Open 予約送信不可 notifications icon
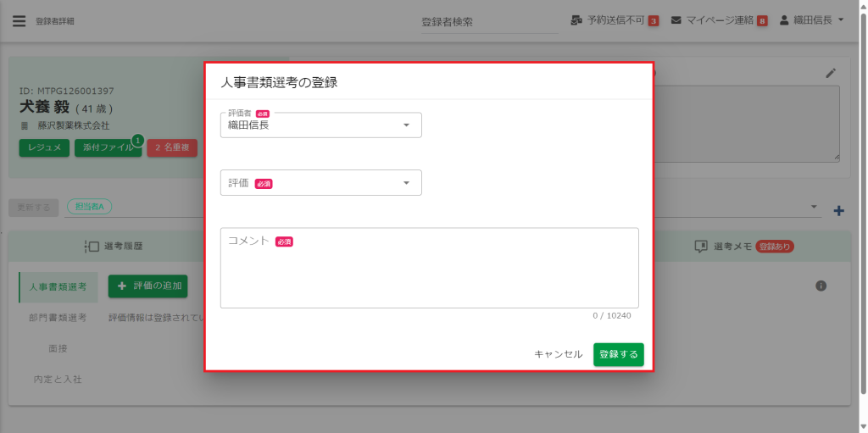 pyautogui.click(x=576, y=20)
